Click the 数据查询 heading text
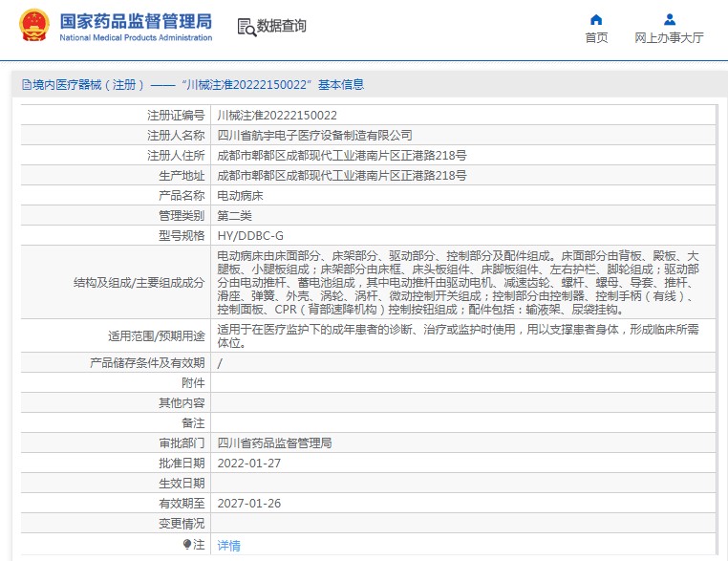 coord(282,27)
